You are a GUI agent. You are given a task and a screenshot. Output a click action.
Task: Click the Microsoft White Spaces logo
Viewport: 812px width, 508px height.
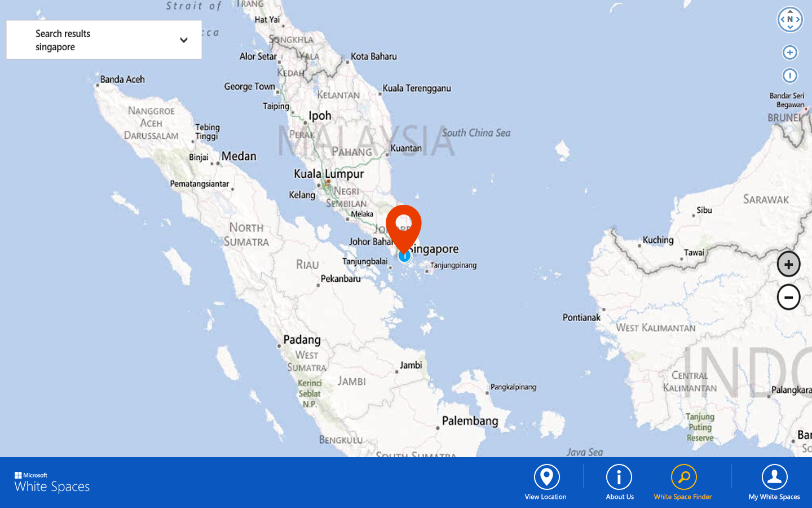point(52,483)
